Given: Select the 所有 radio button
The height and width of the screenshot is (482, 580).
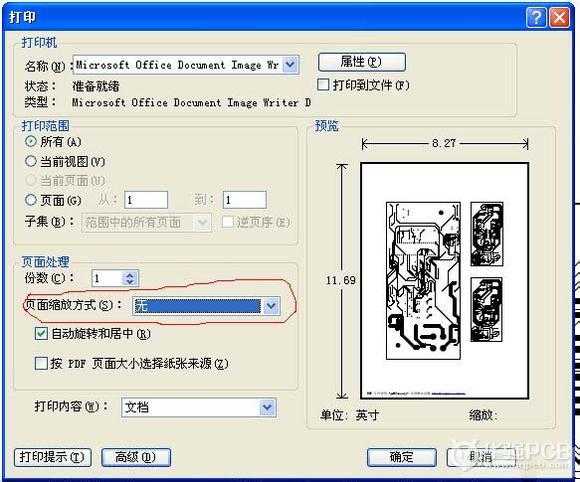Looking at the screenshot, I should pyautogui.click(x=31, y=141).
